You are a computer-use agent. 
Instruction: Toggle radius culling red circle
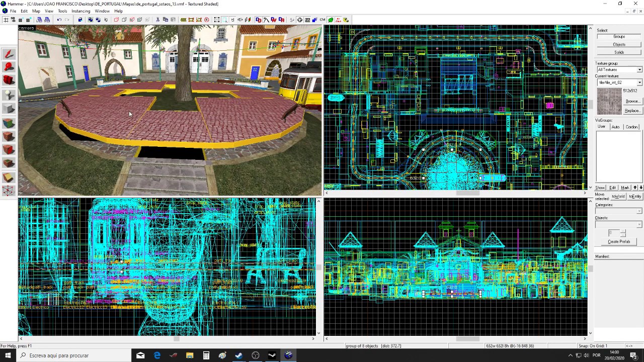(206, 20)
